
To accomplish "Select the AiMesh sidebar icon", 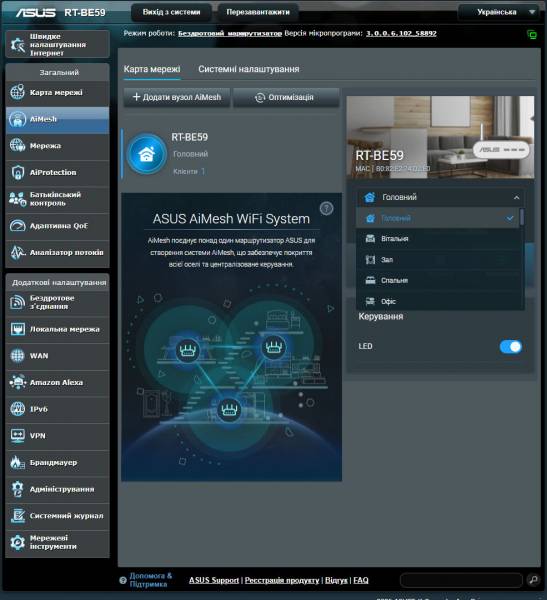I will point(18,119).
